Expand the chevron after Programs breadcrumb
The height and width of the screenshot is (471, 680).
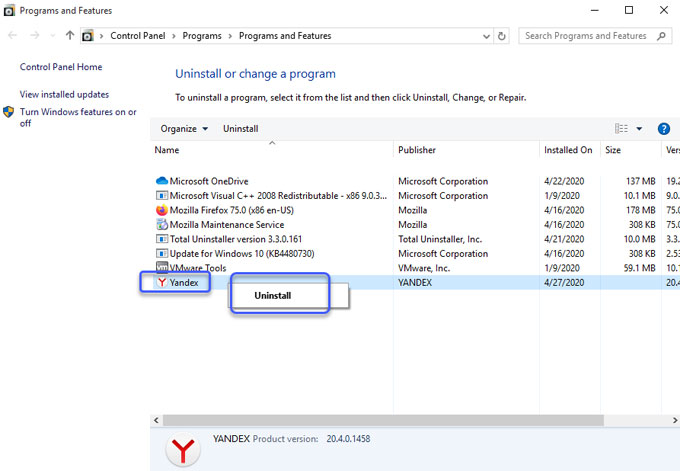click(x=230, y=36)
